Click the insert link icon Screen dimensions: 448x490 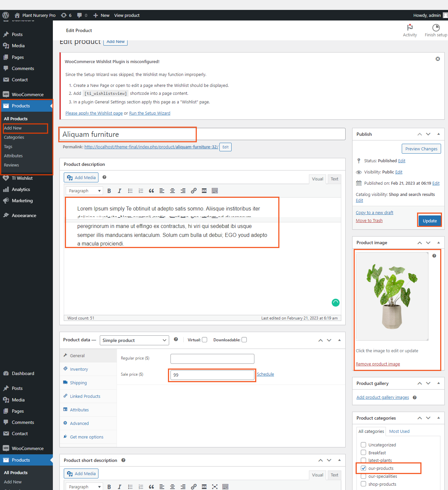pyautogui.click(x=194, y=191)
